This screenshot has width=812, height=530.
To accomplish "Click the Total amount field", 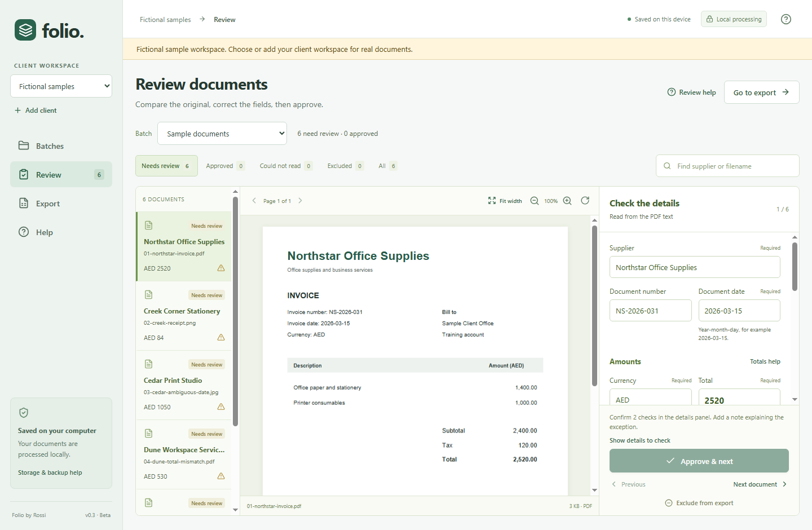I will [x=739, y=397].
